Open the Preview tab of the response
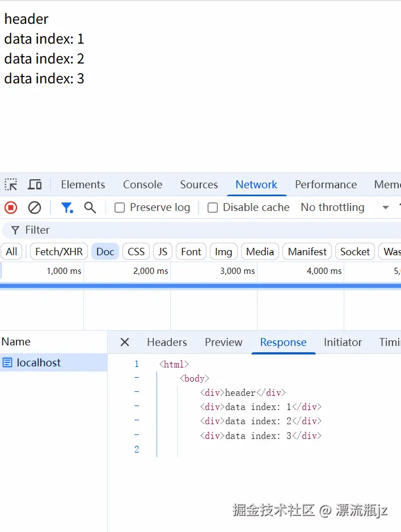The width and height of the screenshot is (401, 532). coord(223,342)
